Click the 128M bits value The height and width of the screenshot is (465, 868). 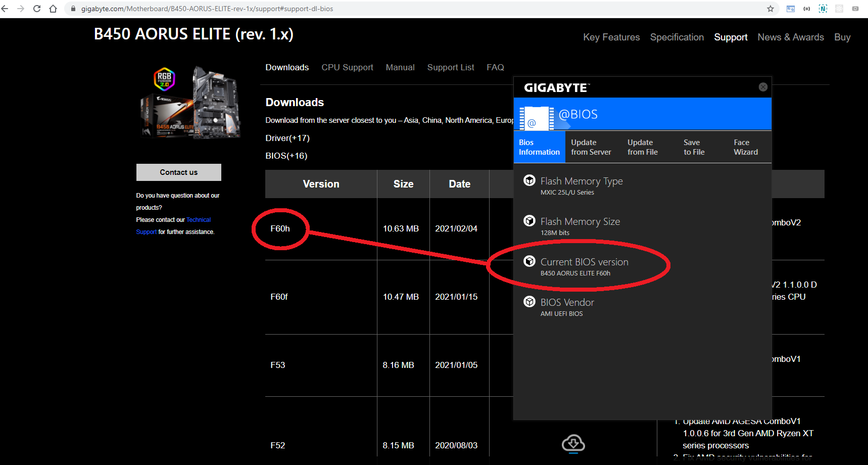pos(555,232)
